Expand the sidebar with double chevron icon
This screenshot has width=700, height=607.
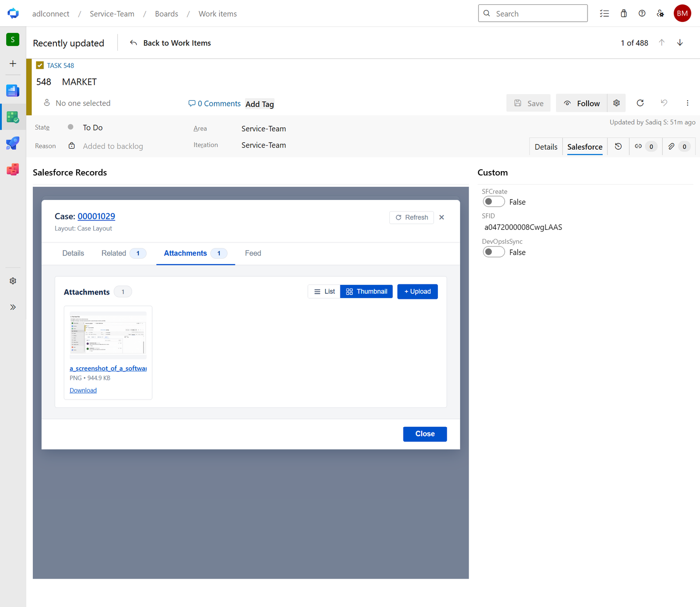[x=13, y=307]
